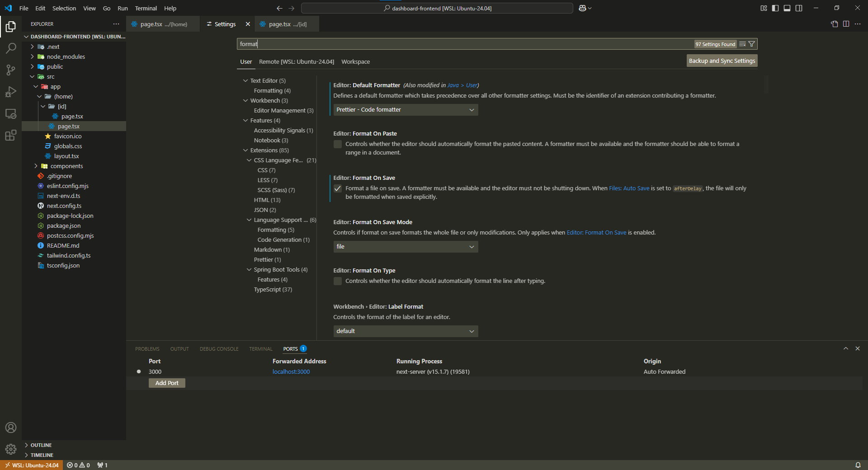This screenshot has height=470, width=868.
Task: Open the Source Control view
Action: pos(11,70)
